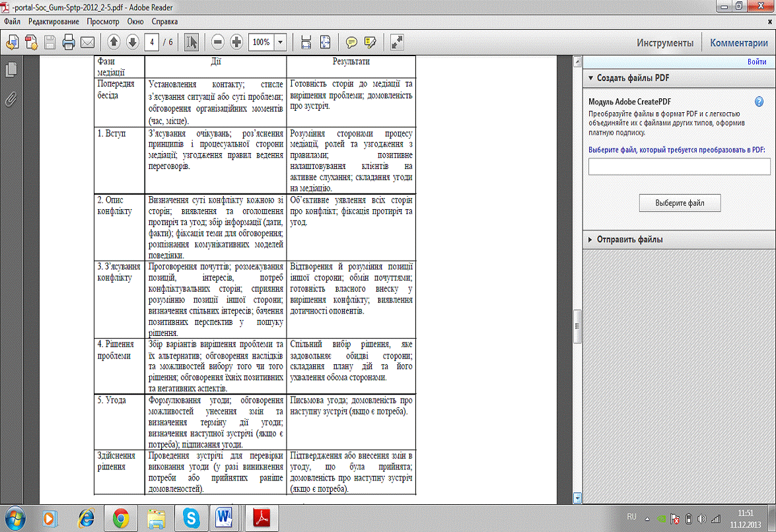Switch to read mode view

(x=397, y=42)
